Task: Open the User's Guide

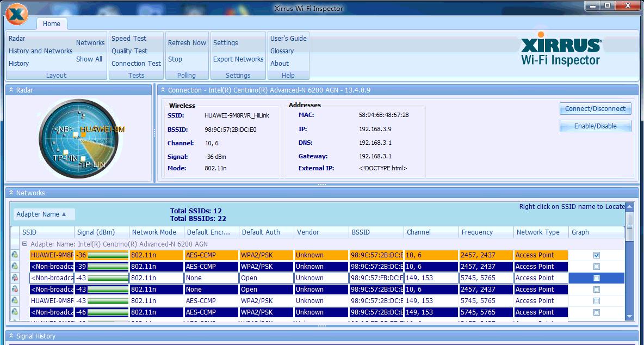Action: tap(288, 38)
